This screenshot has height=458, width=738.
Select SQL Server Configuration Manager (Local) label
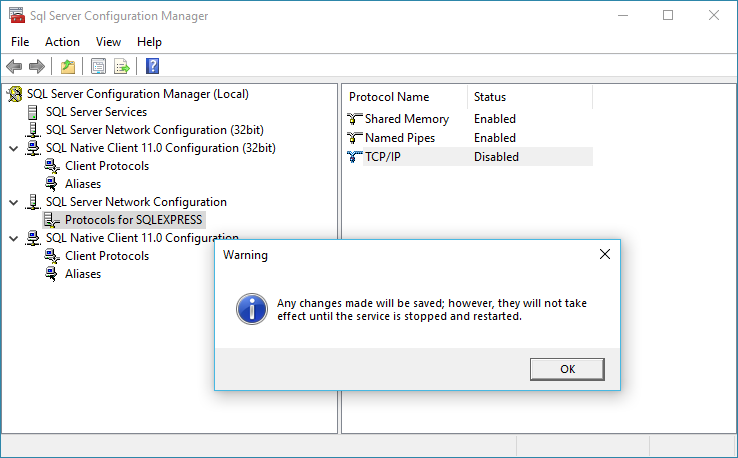(138, 94)
